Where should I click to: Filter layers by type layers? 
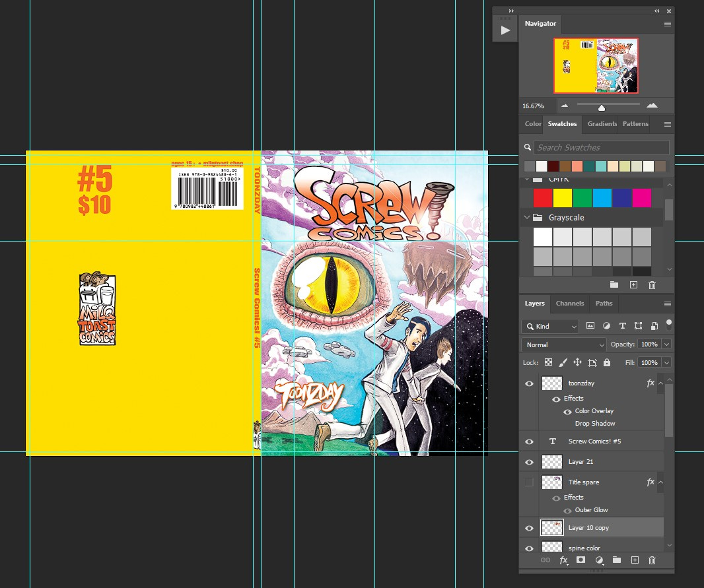click(622, 326)
